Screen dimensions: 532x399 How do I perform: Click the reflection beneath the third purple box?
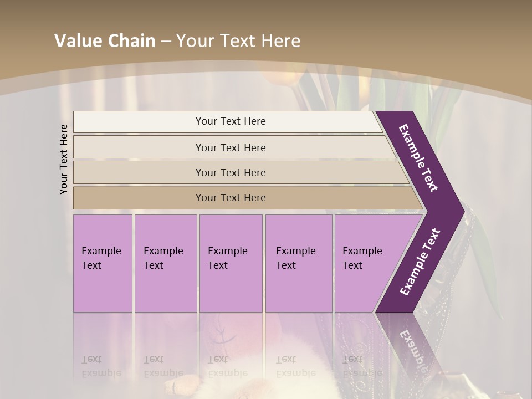click(x=228, y=366)
